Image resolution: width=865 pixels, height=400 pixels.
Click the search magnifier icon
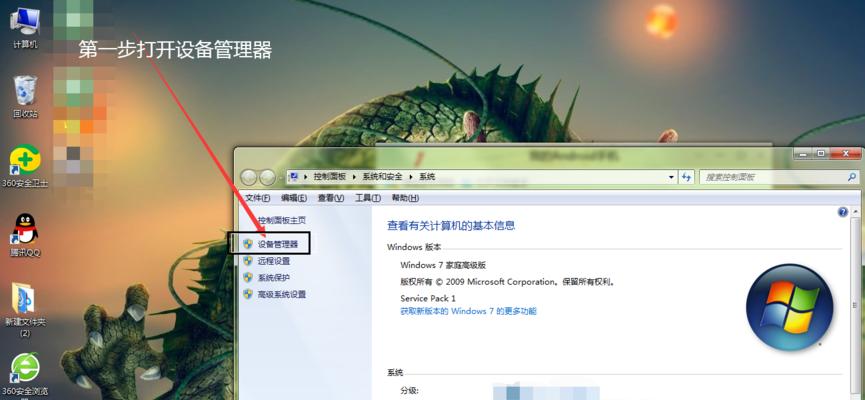click(852, 177)
